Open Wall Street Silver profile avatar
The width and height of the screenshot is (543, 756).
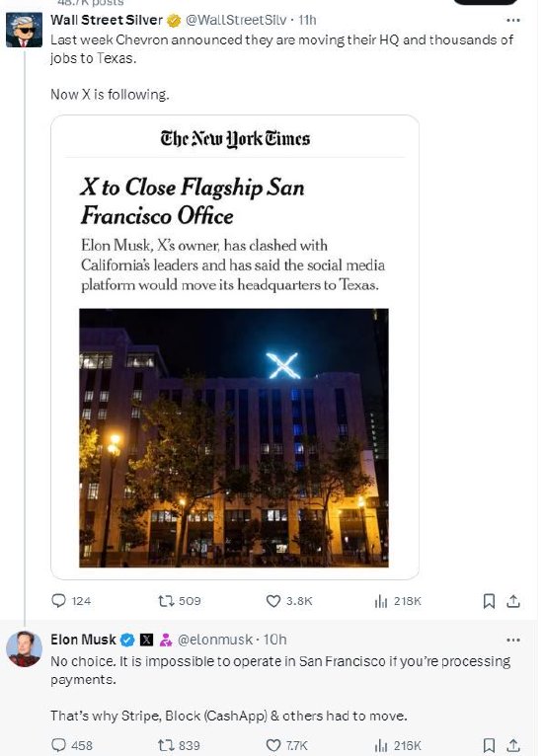coord(24,30)
